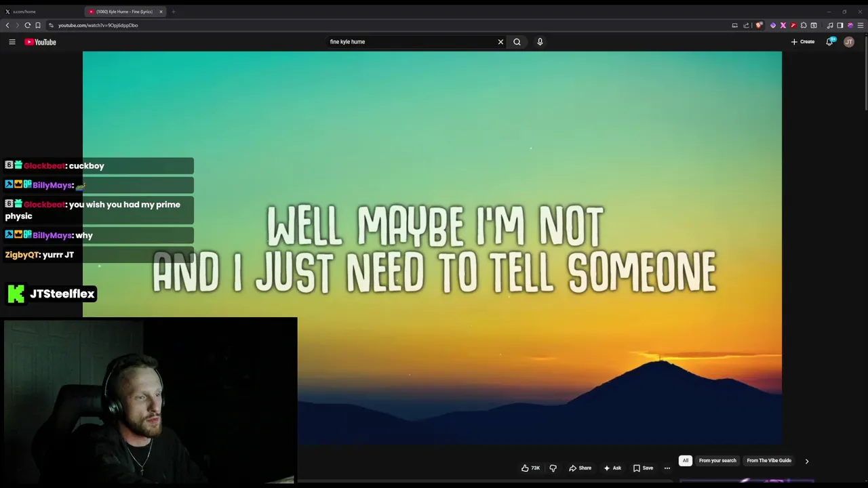Restore down the browser window
The image size is (868, 488).
pyautogui.click(x=844, y=12)
